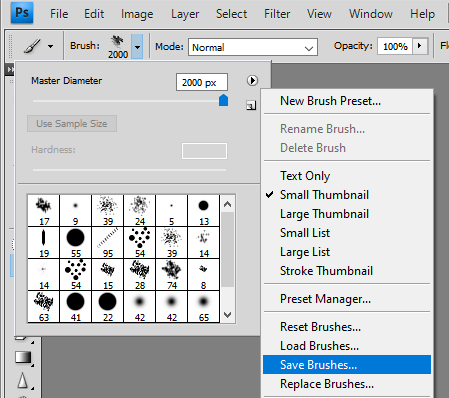449x398 pixels.
Task: Choose the checked Small Thumbnail view
Action: click(x=324, y=195)
